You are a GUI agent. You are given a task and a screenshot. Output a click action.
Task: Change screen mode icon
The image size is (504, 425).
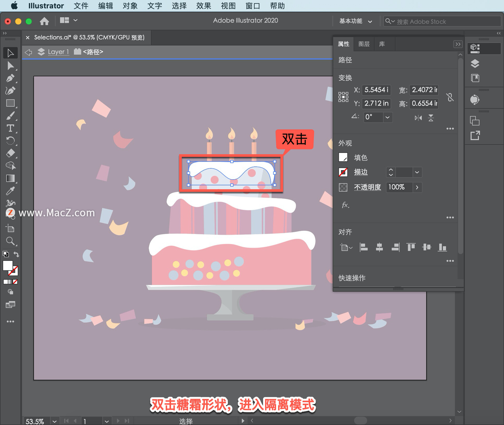10,305
